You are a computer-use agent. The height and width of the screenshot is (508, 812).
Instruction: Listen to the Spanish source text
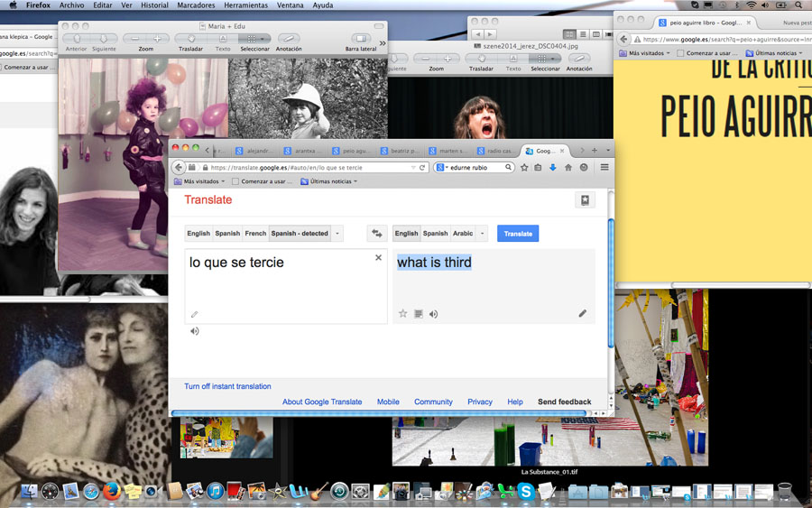click(x=195, y=331)
